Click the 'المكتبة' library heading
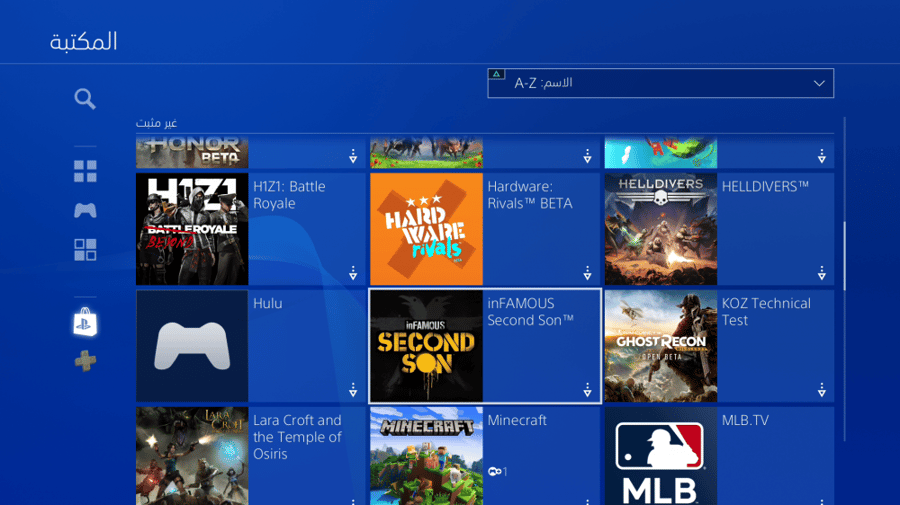900x505 pixels. click(84, 42)
